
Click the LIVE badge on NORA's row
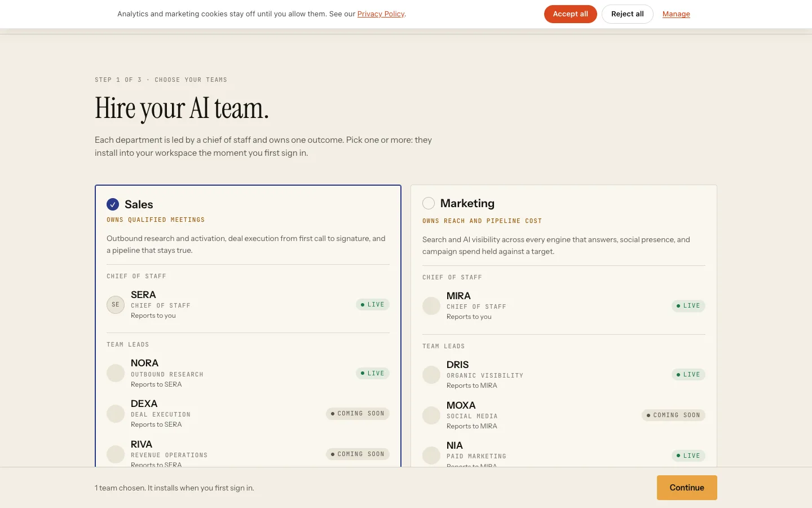[373, 373]
